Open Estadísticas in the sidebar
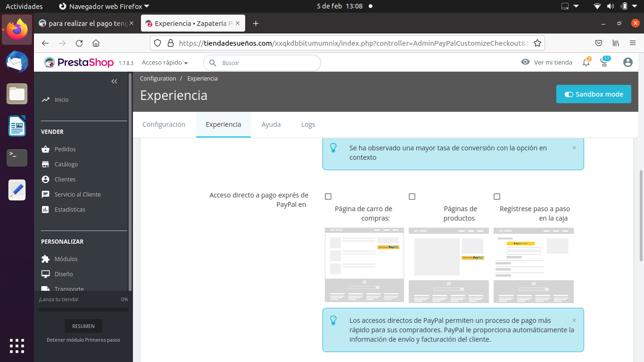Screen dimensions: 644x362 point(70,209)
